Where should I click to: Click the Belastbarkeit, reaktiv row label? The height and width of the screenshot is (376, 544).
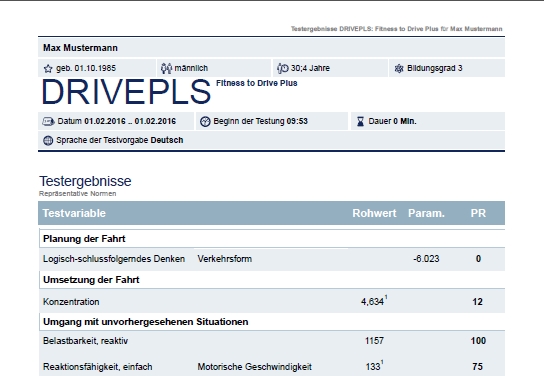click(85, 341)
